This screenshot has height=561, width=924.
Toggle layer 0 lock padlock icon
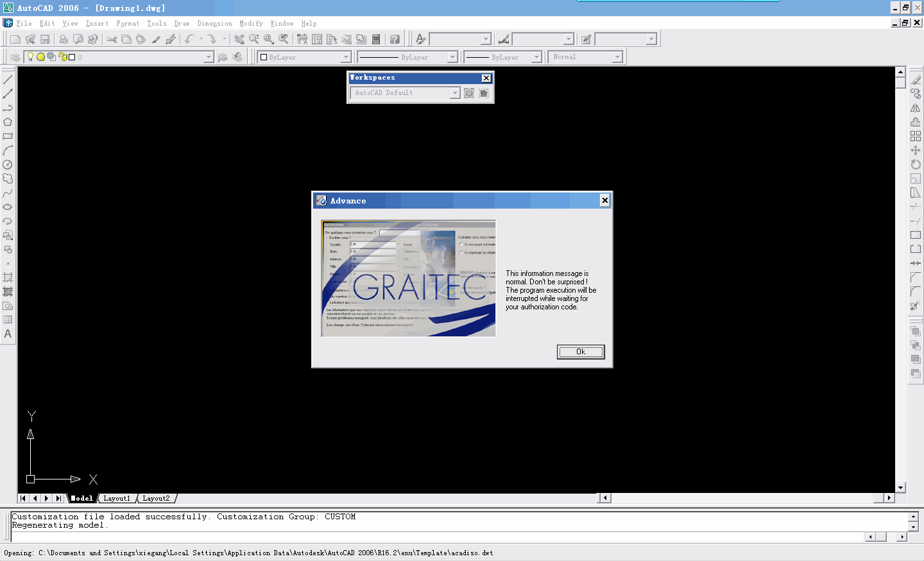62,56
